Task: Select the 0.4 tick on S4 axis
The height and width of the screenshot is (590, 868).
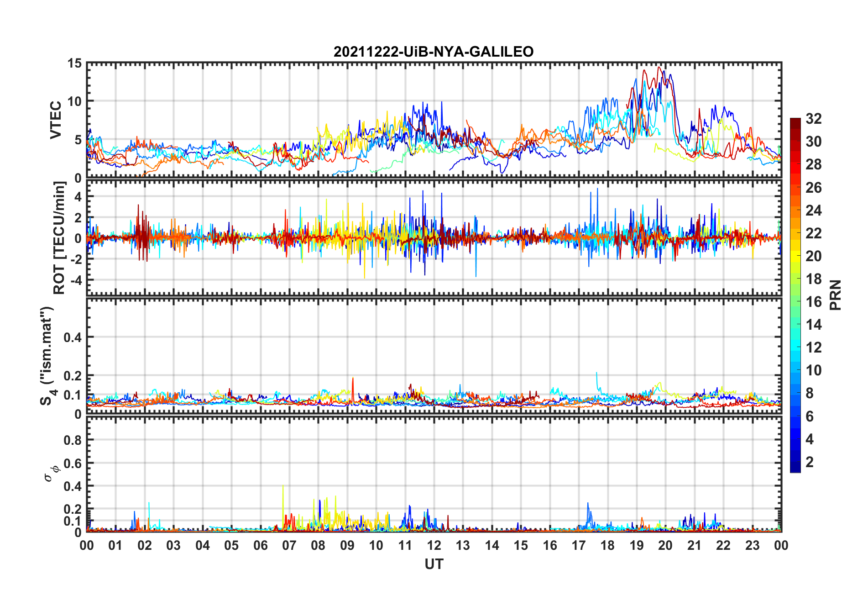Action: point(73,337)
